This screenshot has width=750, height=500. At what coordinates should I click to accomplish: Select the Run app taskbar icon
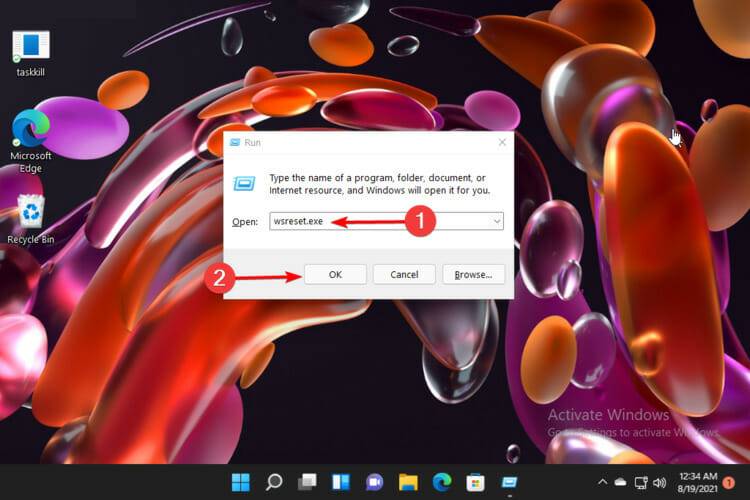click(509, 482)
